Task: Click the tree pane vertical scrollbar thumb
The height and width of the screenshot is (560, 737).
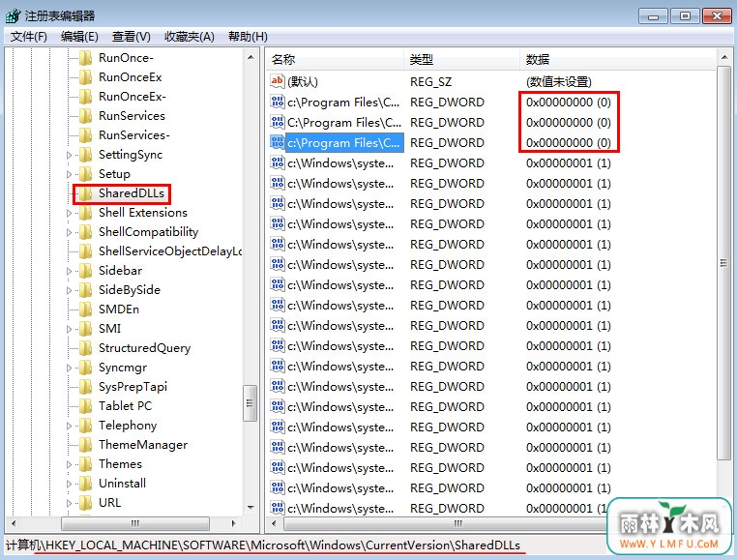Action: [251, 403]
